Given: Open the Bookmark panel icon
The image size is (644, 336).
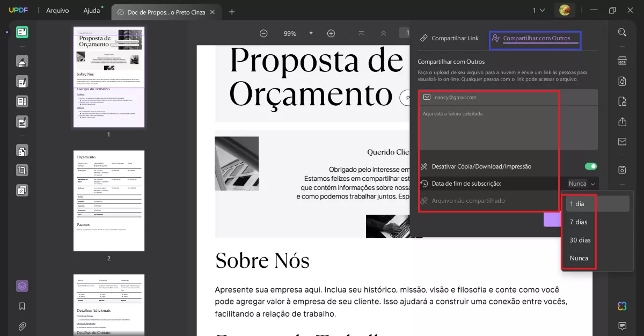Looking at the screenshot, I should tap(22, 306).
